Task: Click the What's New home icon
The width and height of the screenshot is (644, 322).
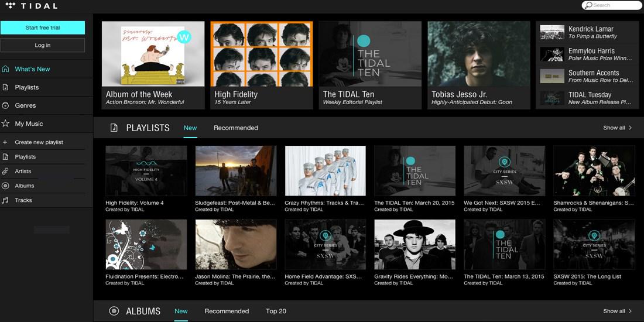Action: [x=5, y=69]
